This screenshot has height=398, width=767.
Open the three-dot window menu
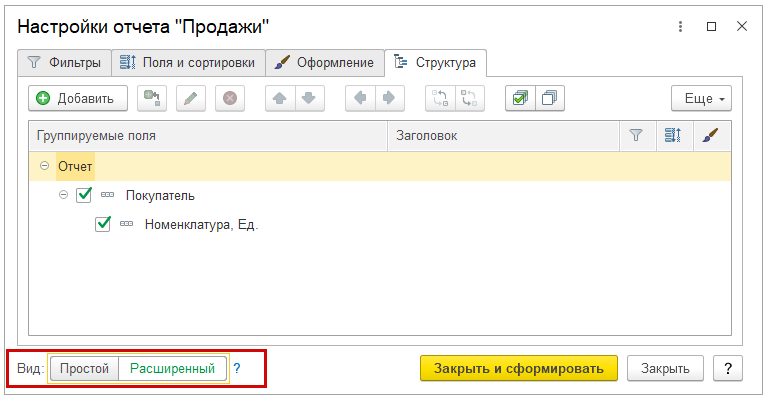point(680,26)
